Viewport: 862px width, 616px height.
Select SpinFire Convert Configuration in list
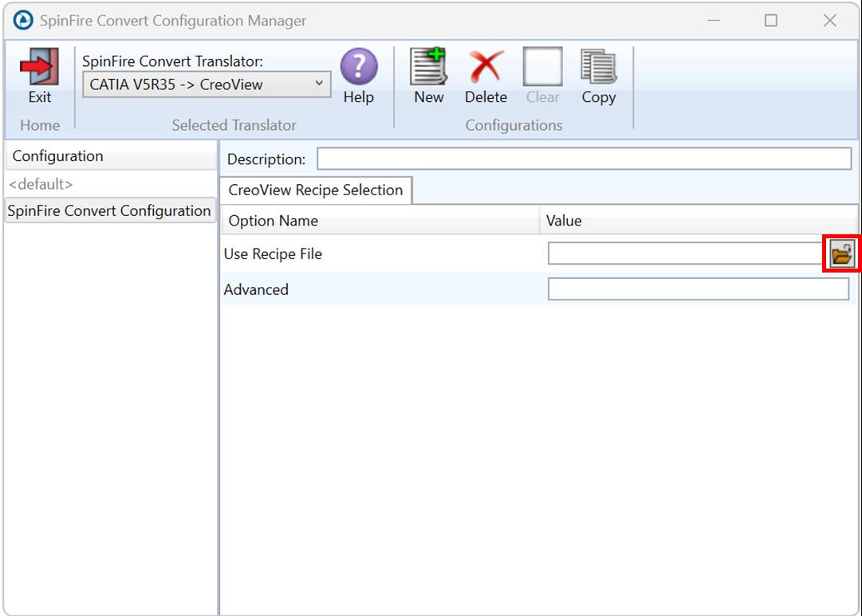point(110,211)
